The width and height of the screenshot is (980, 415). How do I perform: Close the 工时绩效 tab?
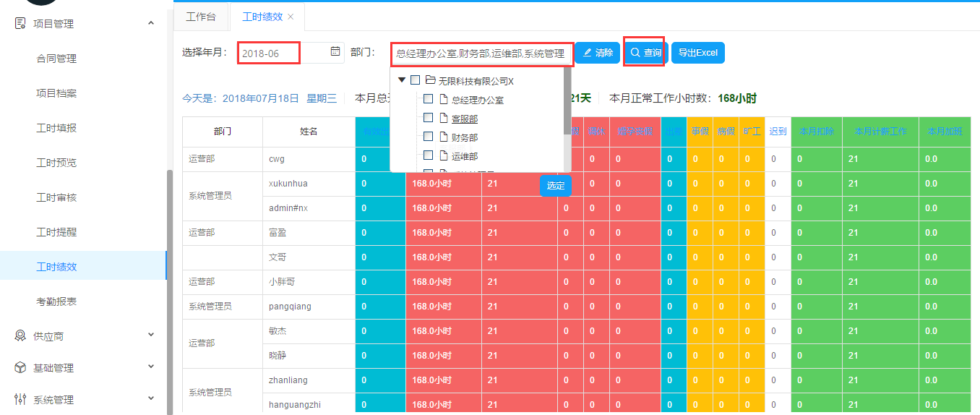point(291,17)
